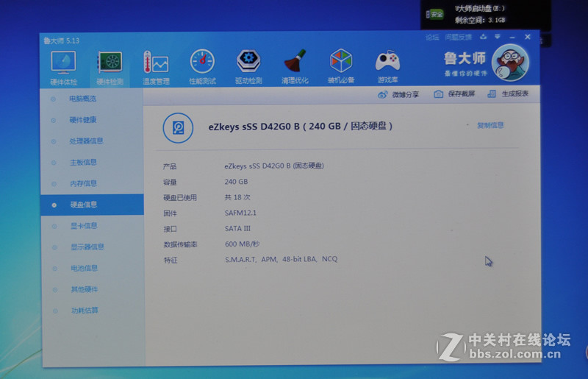
Task: Click the 鲁大师 mascot avatar
Action: (x=510, y=63)
